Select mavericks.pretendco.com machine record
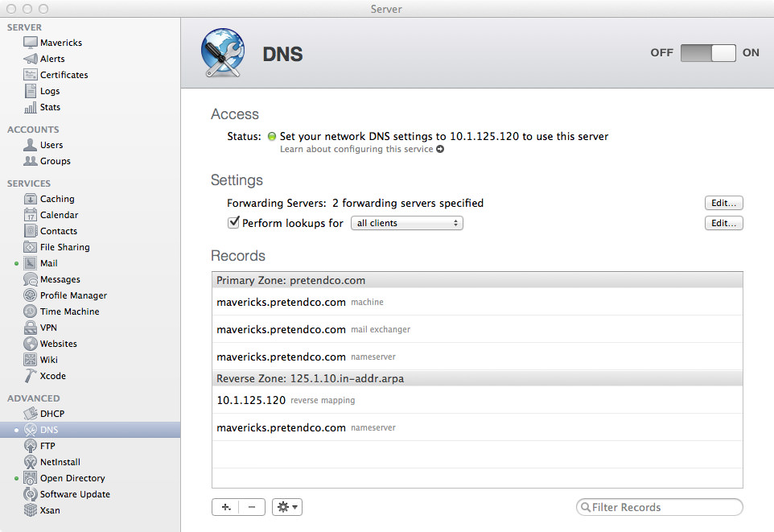774x532 pixels. pyautogui.click(x=477, y=302)
